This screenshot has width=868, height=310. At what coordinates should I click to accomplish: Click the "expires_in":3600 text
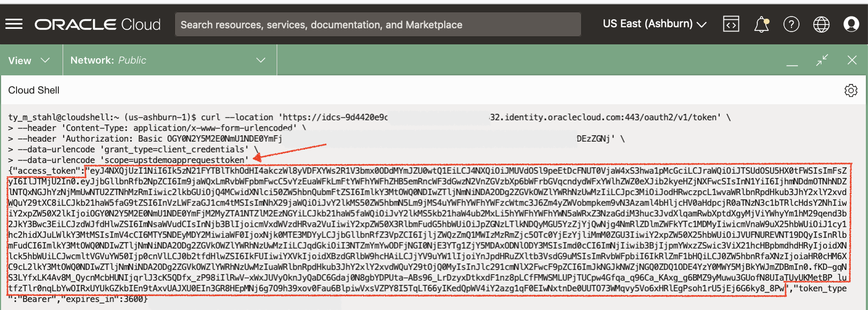(101, 299)
